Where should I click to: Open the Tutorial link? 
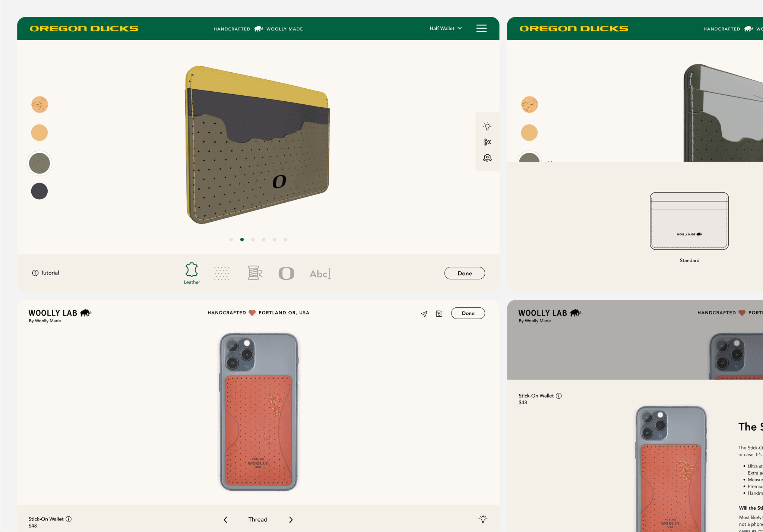(45, 273)
